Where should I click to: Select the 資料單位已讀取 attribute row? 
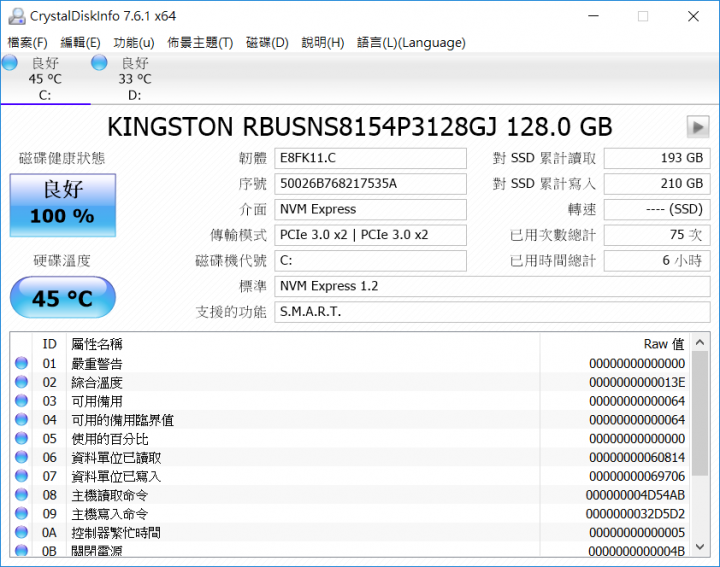point(350,457)
